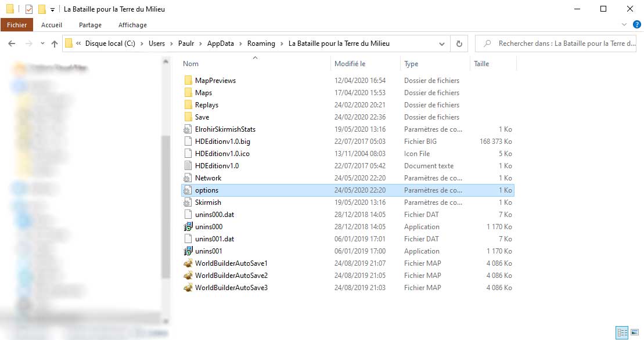Click the New folder quick access icon

42,9
